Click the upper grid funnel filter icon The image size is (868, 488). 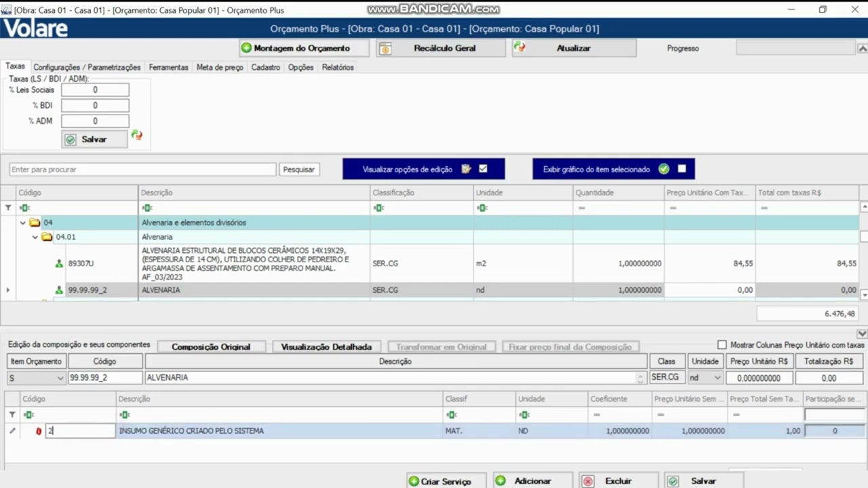8,208
